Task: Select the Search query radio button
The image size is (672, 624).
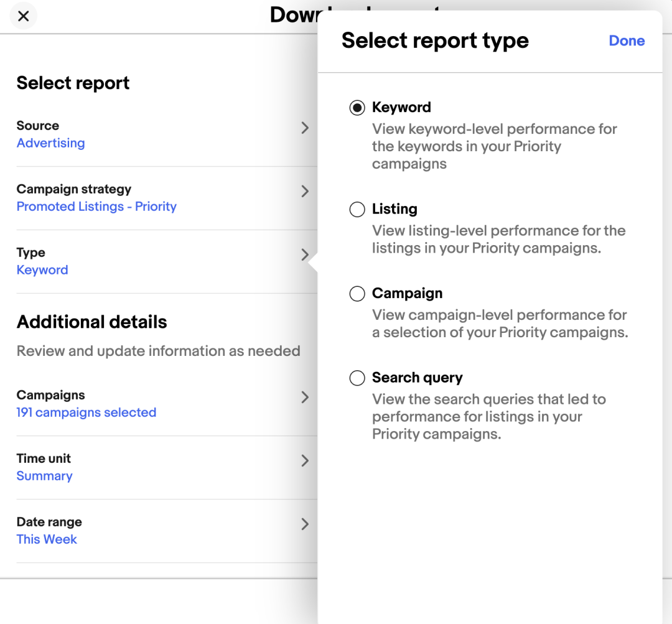Action: [x=357, y=378]
